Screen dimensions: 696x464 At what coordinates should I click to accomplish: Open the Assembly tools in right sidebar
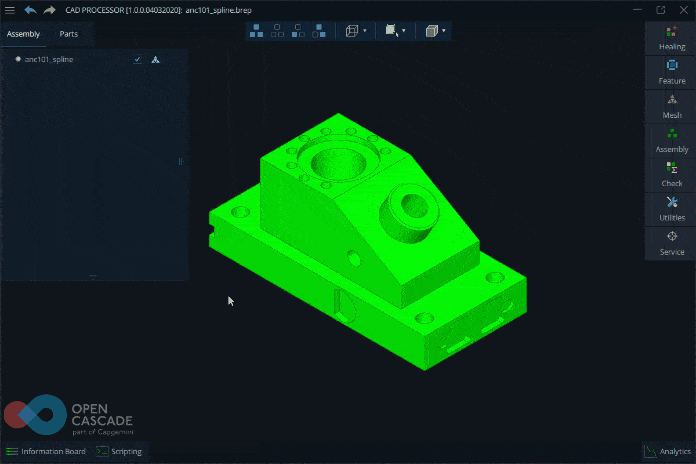[672, 141]
